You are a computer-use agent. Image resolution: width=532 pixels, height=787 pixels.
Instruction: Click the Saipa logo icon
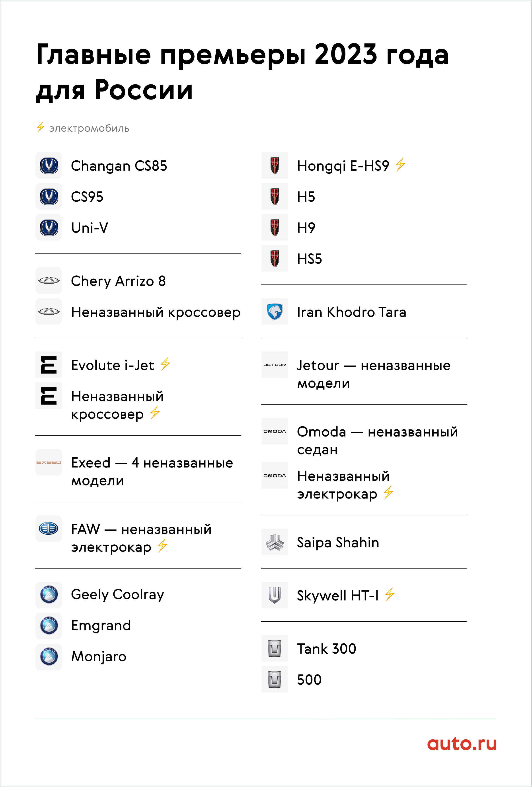[275, 542]
